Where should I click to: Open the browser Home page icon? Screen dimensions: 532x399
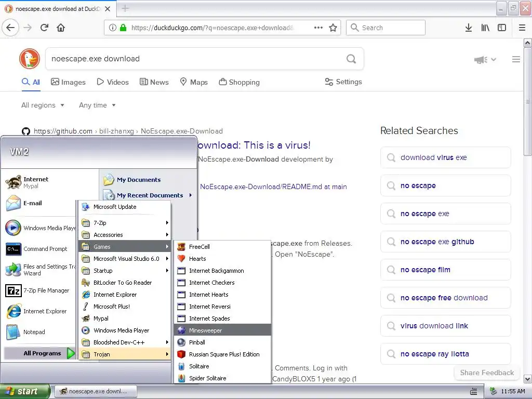click(61, 28)
